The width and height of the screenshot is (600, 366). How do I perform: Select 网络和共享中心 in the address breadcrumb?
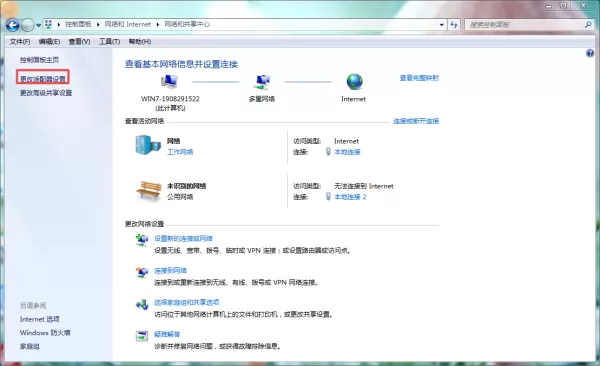pos(187,24)
